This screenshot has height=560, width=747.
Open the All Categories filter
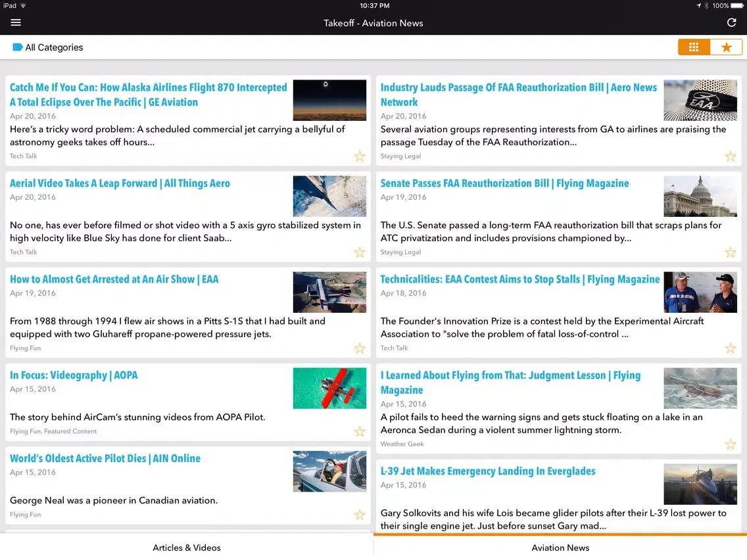[x=47, y=47]
